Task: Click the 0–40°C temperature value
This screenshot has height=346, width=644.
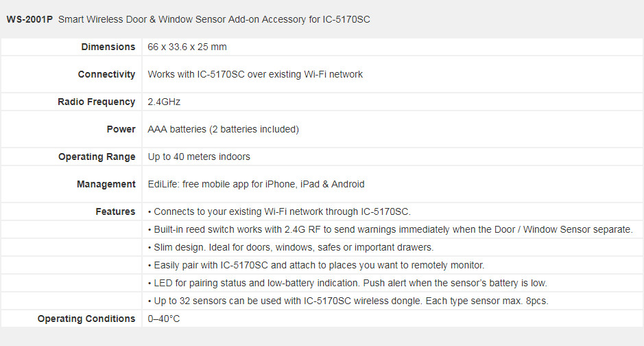Action: point(163,319)
